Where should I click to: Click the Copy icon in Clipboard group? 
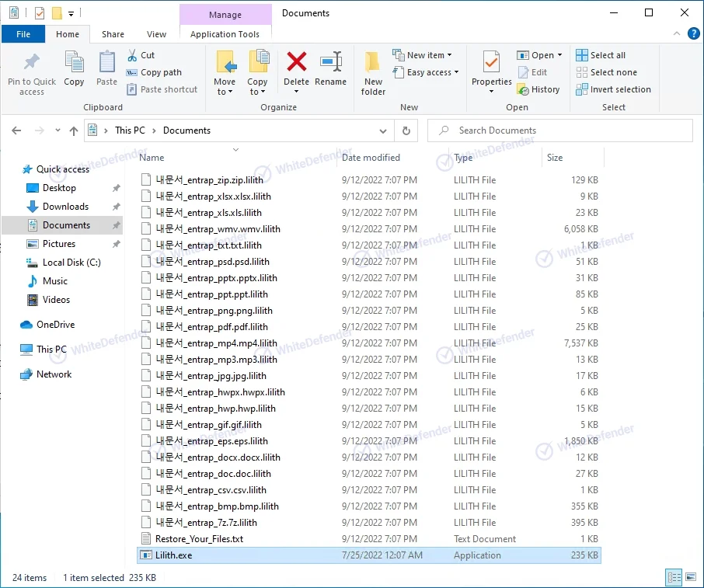click(x=74, y=68)
